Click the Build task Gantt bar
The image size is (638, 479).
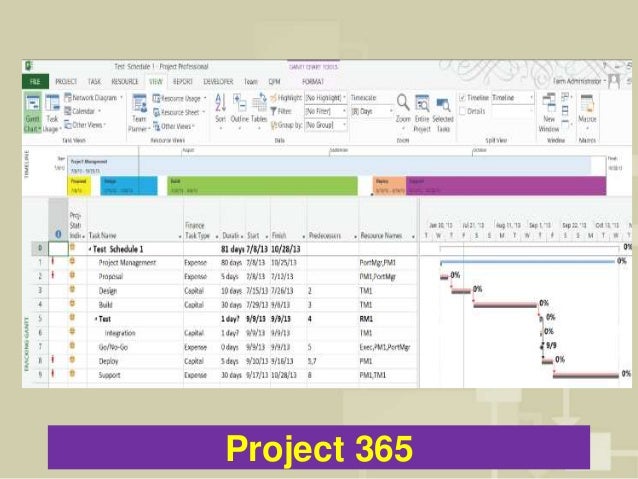coord(505,304)
